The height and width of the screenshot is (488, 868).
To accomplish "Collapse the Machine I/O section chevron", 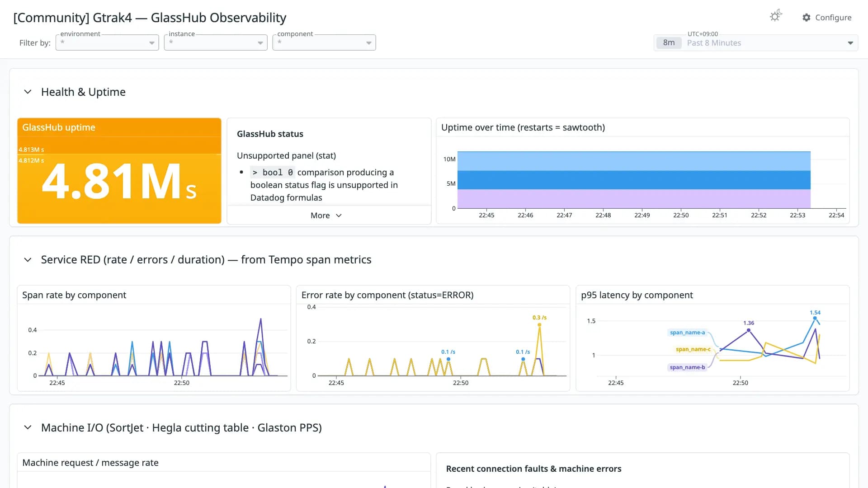I will [x=28, y=427].
